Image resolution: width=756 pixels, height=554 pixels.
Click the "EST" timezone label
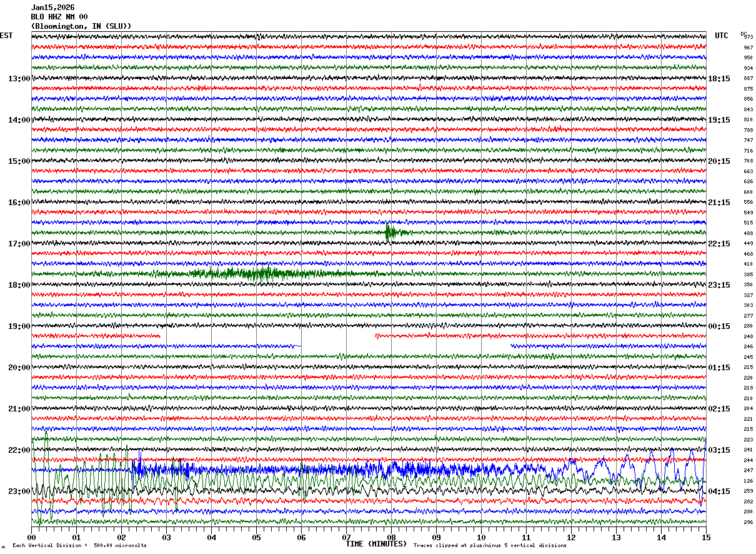point(6,36)
